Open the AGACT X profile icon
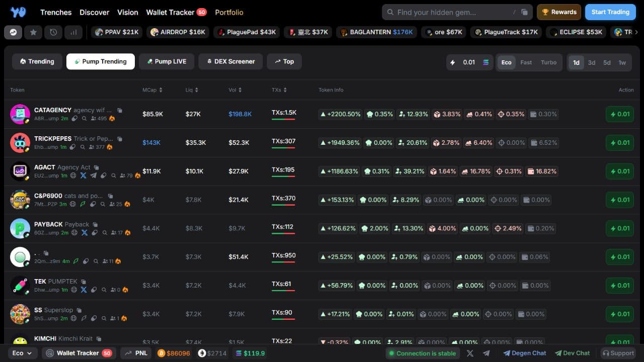The width and height of the screenshot is (644, 362). [x=83, y=175]
